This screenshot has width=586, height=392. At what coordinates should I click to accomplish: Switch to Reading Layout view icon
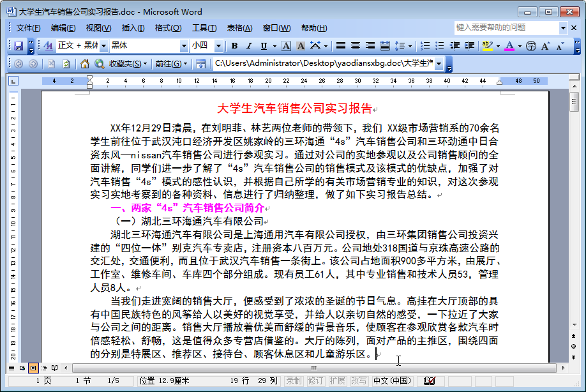(x=54, y=368)
